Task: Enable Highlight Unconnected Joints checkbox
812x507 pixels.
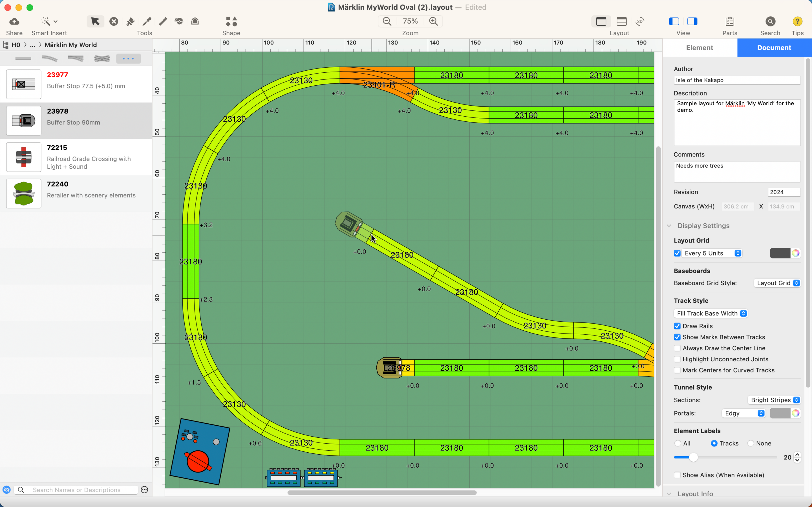Action: pyautogui.click(x=677, y=359)
